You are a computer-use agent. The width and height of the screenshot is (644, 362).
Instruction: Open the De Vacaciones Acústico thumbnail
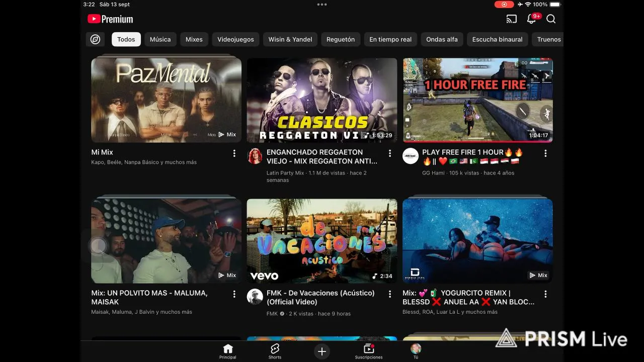pos(322,241)
